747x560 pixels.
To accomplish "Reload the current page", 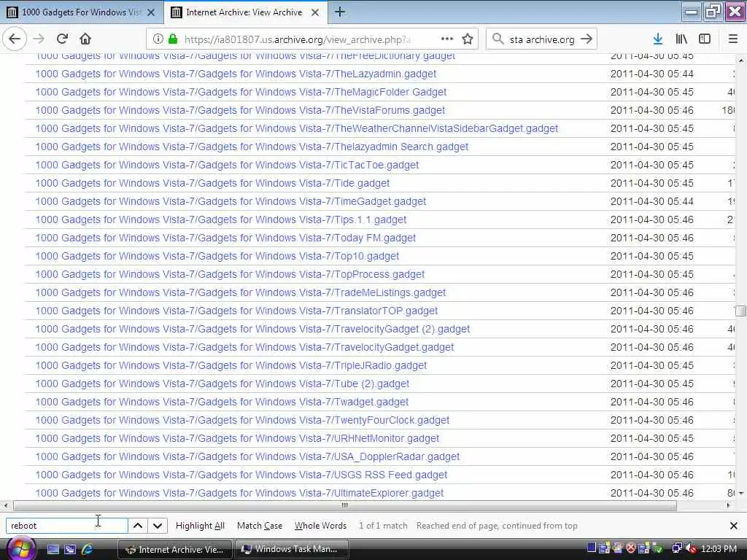I will pyautogui.click(x=62, y=39).
